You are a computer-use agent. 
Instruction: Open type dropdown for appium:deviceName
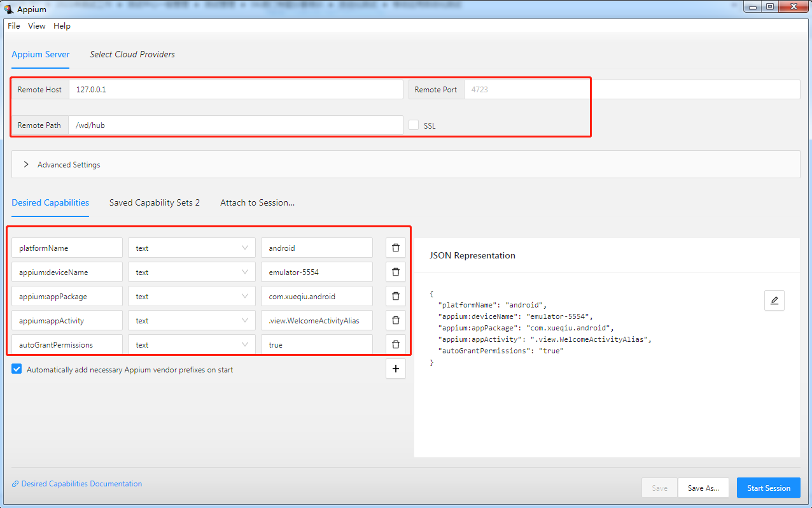(x=192, y=272)
